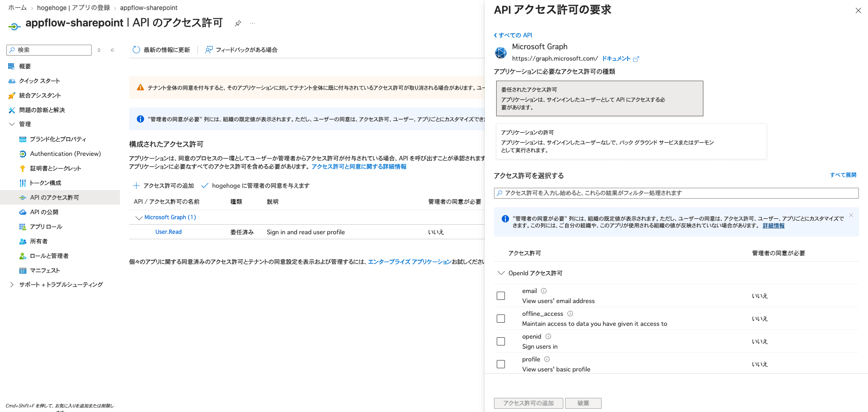
Task: Click the トークン構成 bars icon
Action: tap(22, 183)
